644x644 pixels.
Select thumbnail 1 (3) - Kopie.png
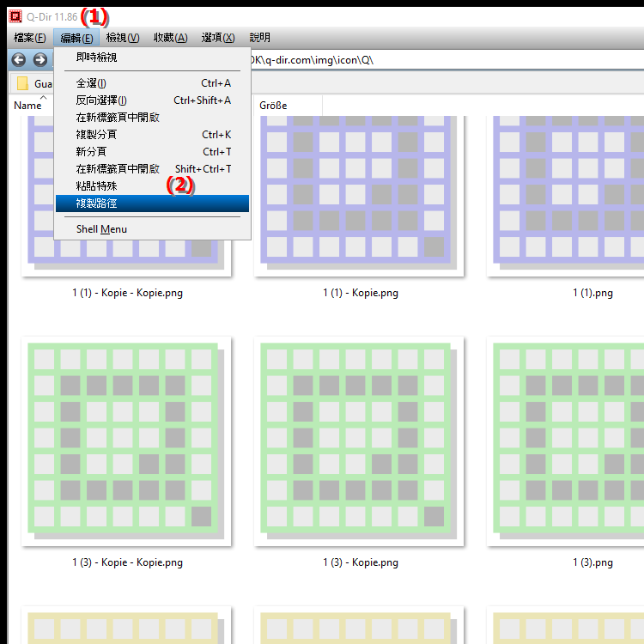(359, 441)
